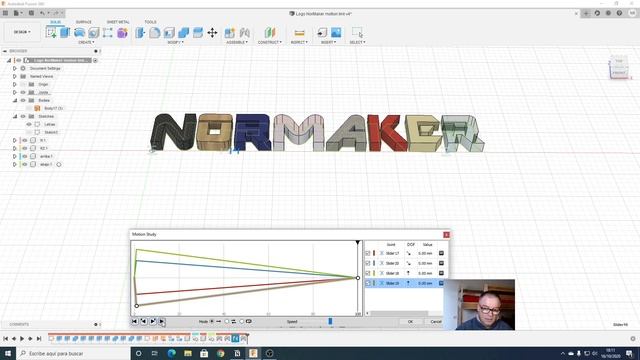Viewport: 640px width, 360px height.
Task: Activate the Move/Copy arrows tool
Action: pos(212,32)
